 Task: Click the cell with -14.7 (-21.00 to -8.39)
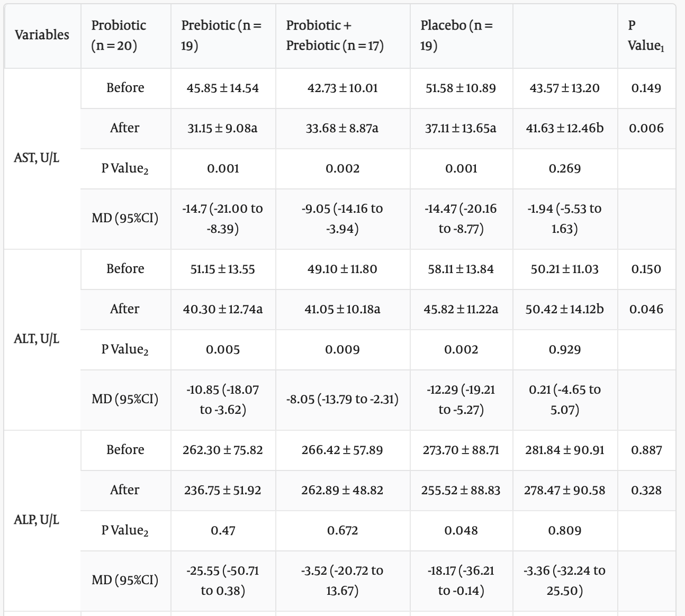point(223,219)
